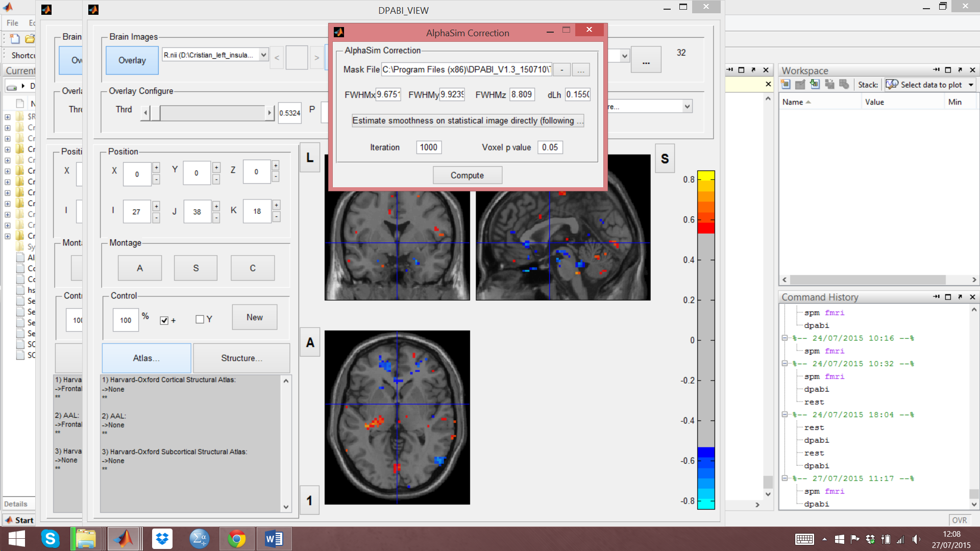Screen dimensions: 980x551
Task: Undock the Command History panel
Action: pyautogui.click(x=960, y=297)
